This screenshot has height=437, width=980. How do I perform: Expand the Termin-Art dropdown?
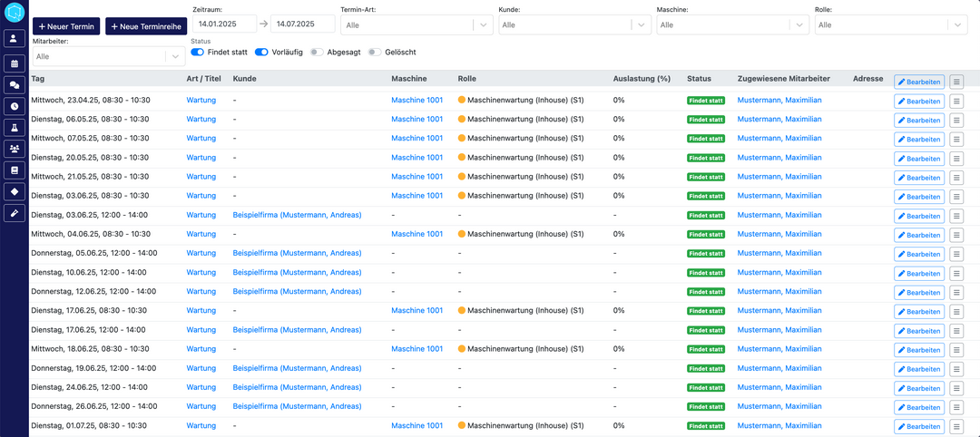pos(483,25)
